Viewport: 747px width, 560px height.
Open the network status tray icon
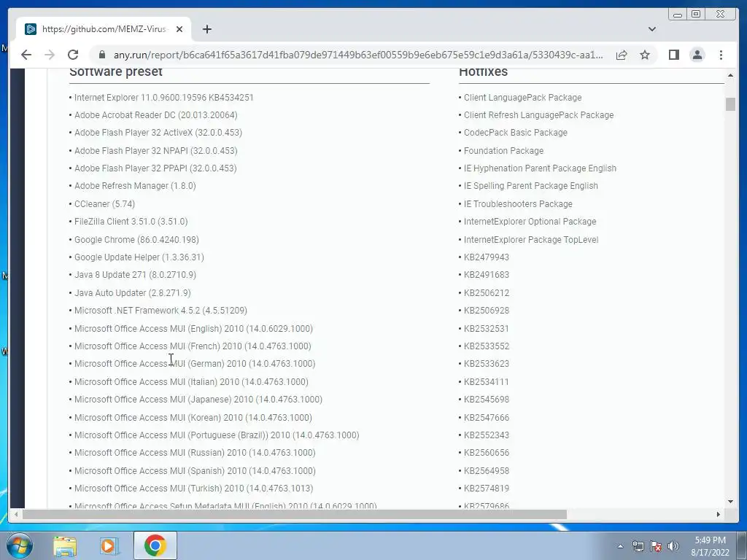[638, 546]
